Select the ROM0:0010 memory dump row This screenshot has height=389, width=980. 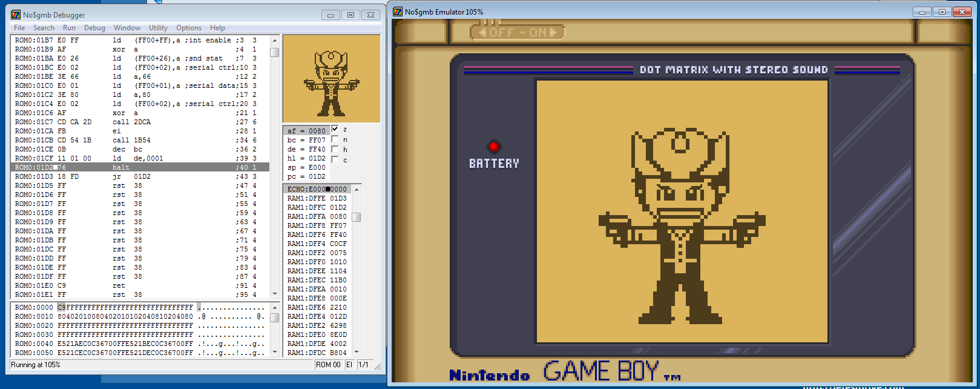coord(140,316)
